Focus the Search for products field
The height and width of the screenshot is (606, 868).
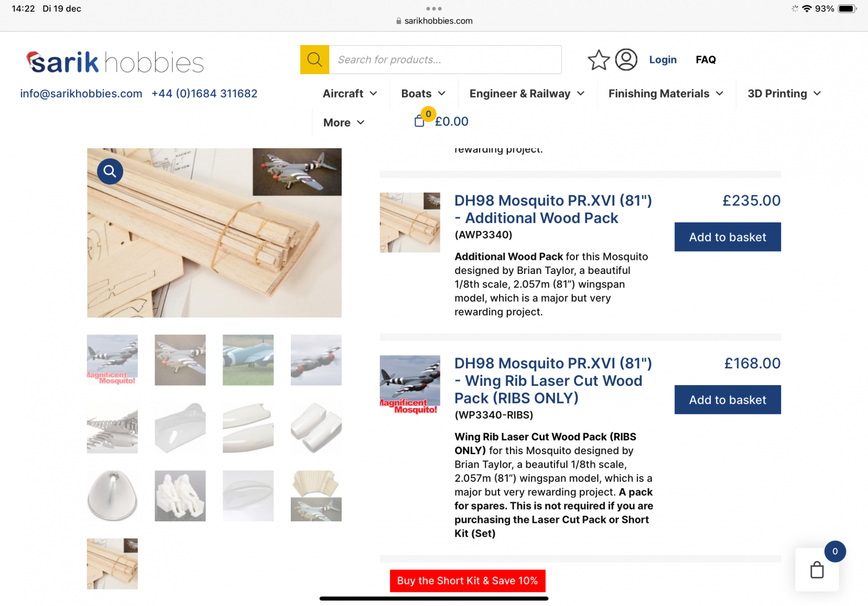pyautogui.click(x=445, y=60)
